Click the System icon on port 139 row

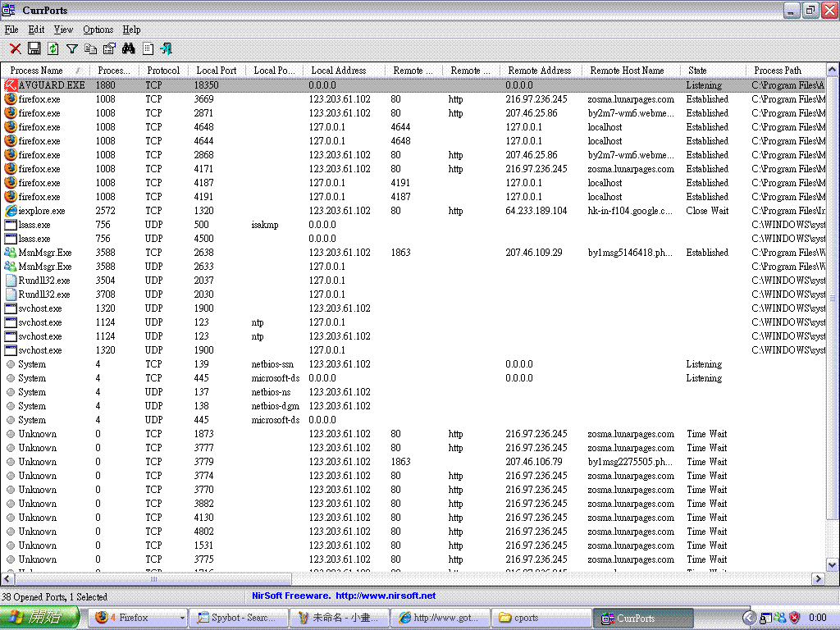[10, 364]
